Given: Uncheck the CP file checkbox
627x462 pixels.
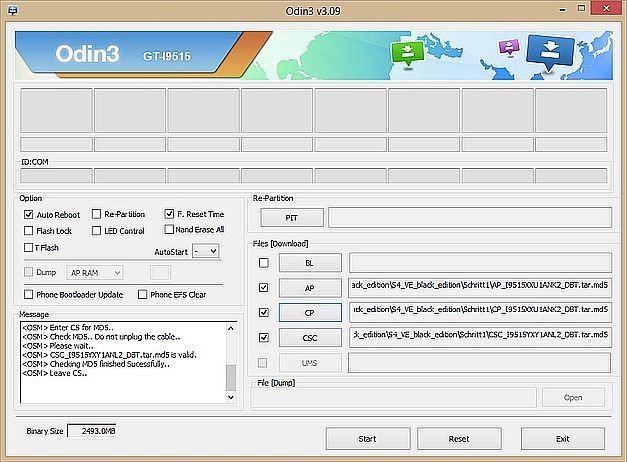Looking at the screenshot, I should click(x=264, y=312).
